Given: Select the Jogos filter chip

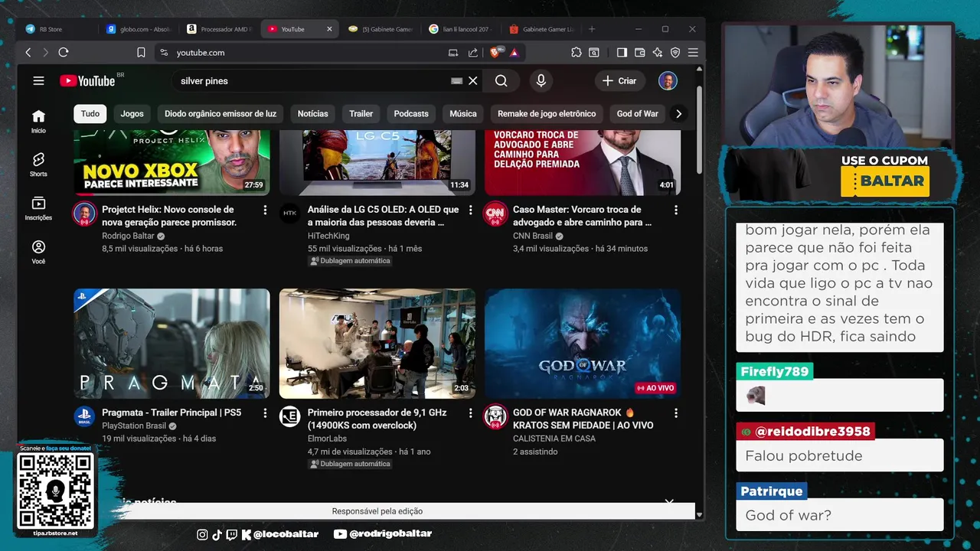Looking at the screenshot, I should point(132,113).
